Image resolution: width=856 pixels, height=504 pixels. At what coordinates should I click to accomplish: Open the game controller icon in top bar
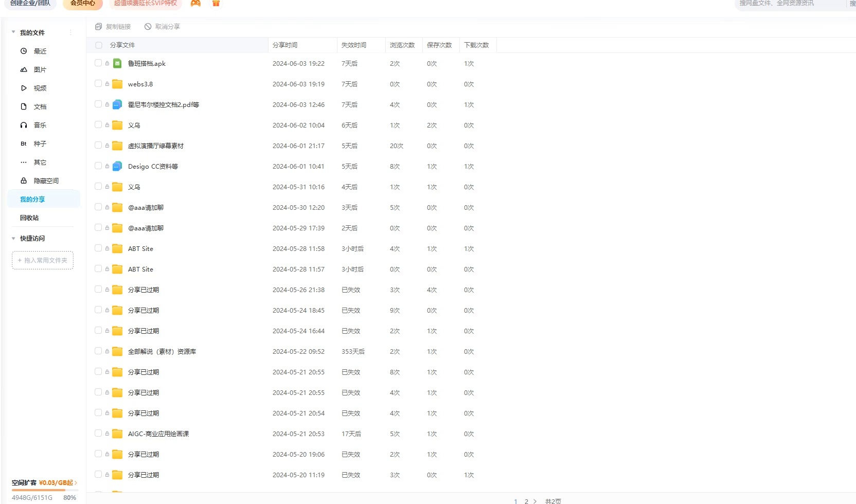195,3
